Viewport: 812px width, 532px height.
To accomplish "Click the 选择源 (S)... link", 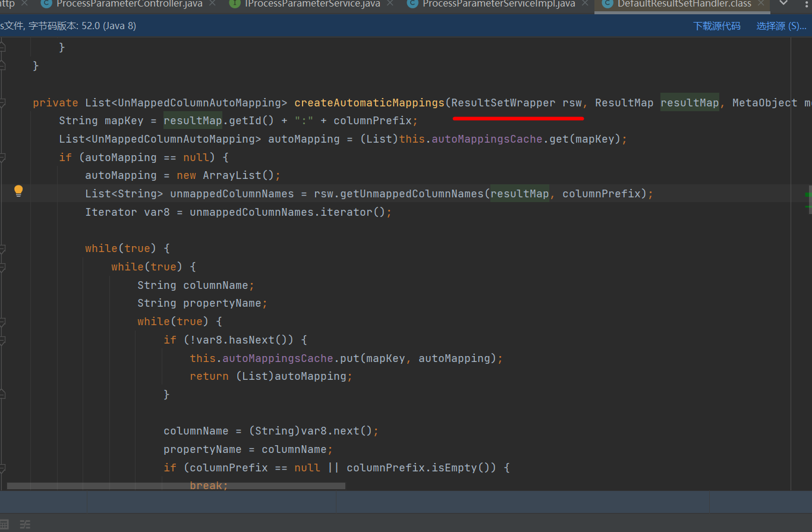I will pos(781,26).
